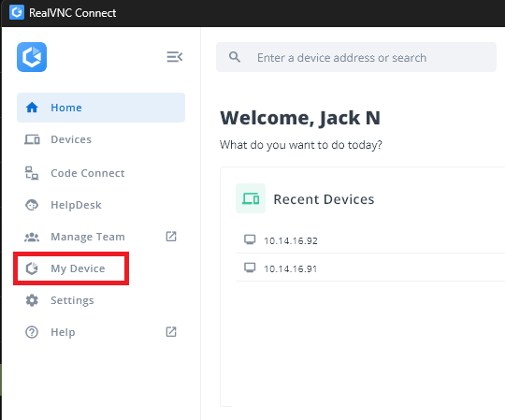Image resolution: width=505 pixels, height=420 pixels.
Task: Go to HelpDesk in the sidebar
Action: tap(101, 205)
